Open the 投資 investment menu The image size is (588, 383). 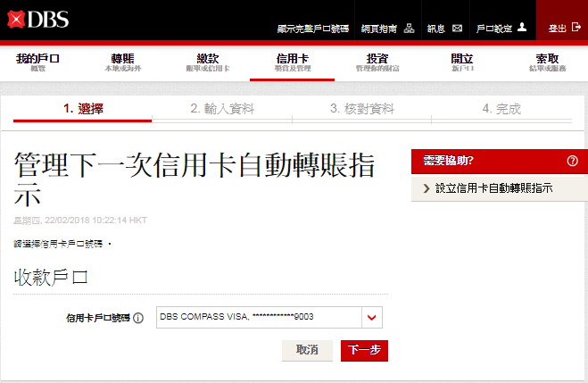point(377,62)
